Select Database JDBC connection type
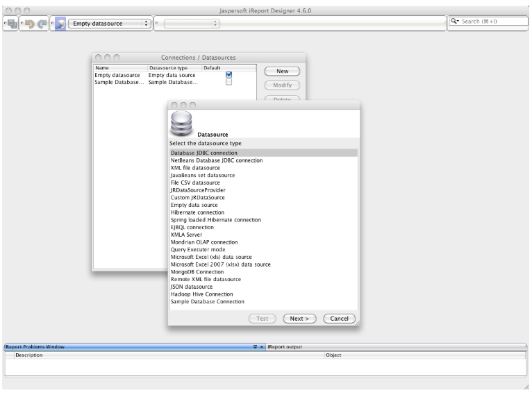Viewport: 532px width, 397px height. 204,153
